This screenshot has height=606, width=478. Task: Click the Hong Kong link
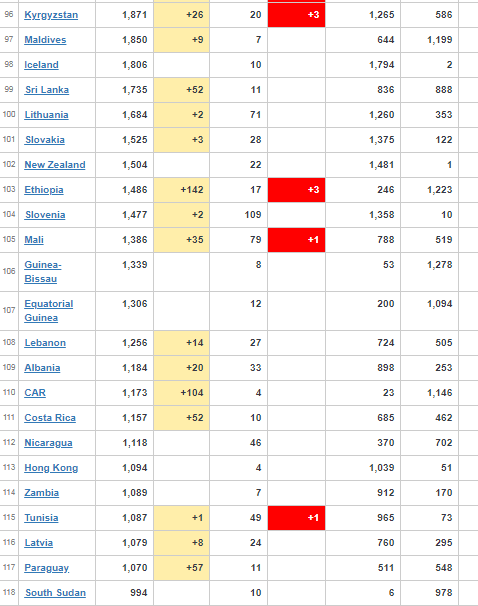pyautogui.click(x=51, y=468)
